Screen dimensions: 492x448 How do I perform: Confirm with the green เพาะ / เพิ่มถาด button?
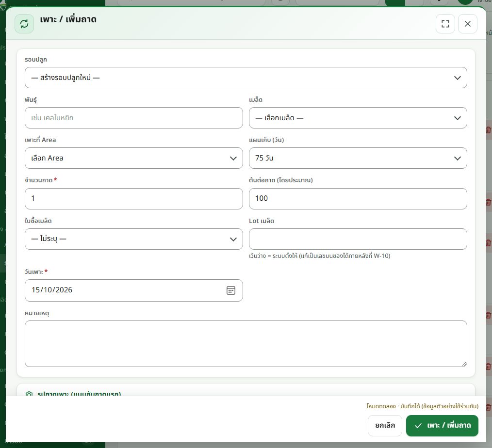pyautogui.click(x=442, y=425)
